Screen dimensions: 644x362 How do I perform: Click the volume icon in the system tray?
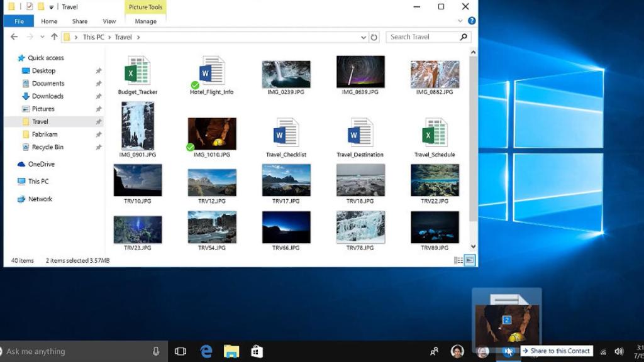[618, 351]
